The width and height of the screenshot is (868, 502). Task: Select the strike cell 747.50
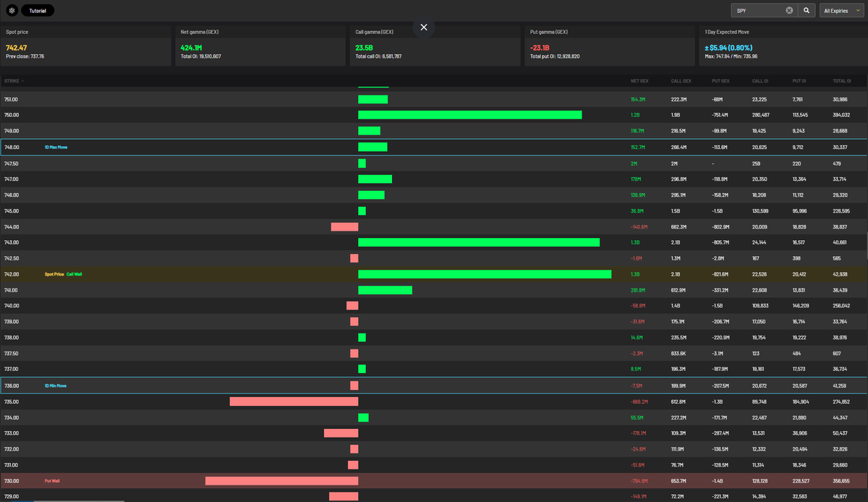tap(12, 163)
